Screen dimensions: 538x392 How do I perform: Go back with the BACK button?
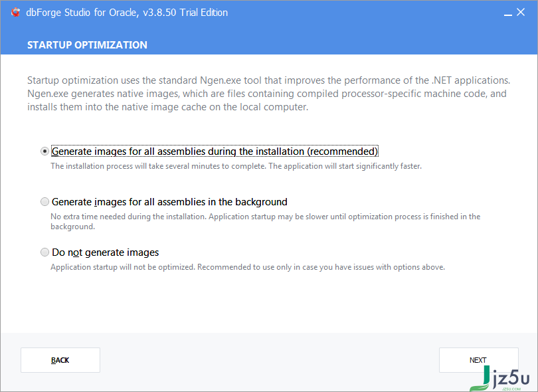[x=60, y=360]
